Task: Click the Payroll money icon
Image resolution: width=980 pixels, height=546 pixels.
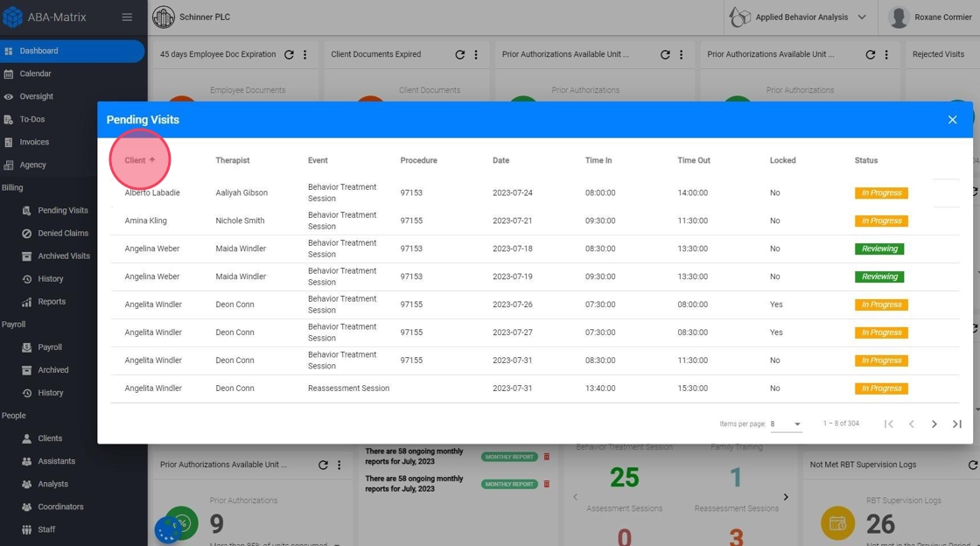Action: (x=26, y=347)
